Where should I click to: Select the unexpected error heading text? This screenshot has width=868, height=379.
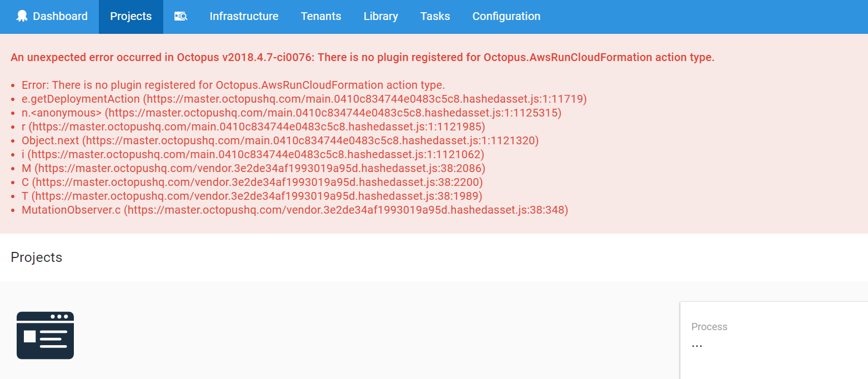(360, 57)
